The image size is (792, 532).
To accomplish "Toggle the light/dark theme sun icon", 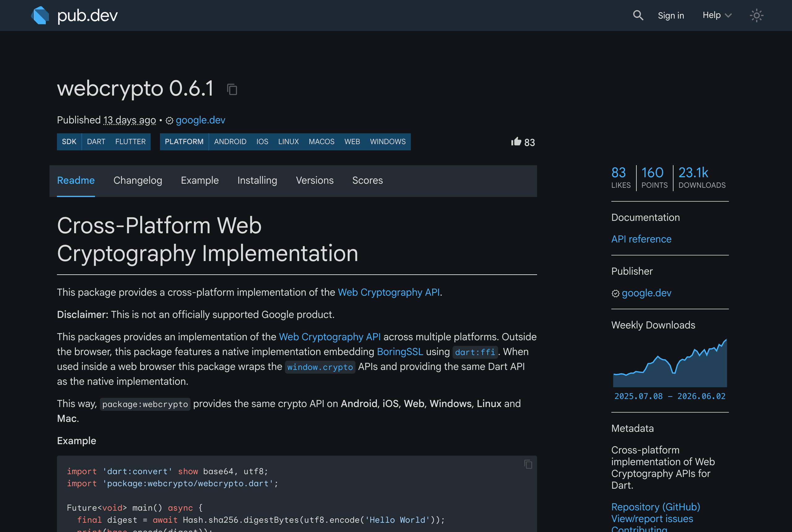I will (x=756, y=15).
